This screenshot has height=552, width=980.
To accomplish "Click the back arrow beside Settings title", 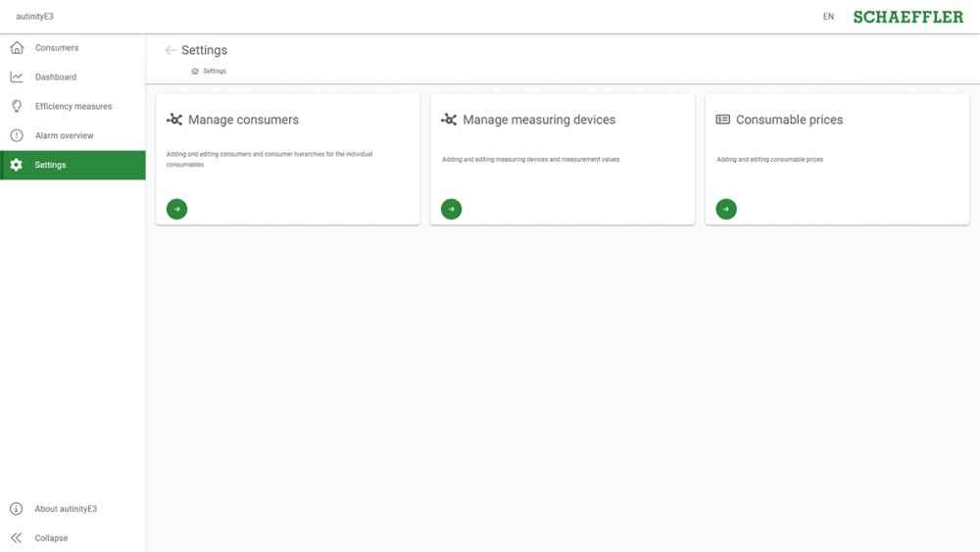I will click(x=171, y=50).
